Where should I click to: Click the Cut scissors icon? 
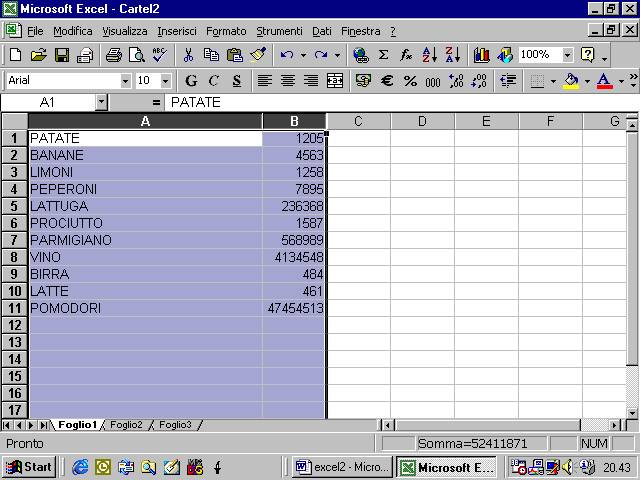point(188,55)
